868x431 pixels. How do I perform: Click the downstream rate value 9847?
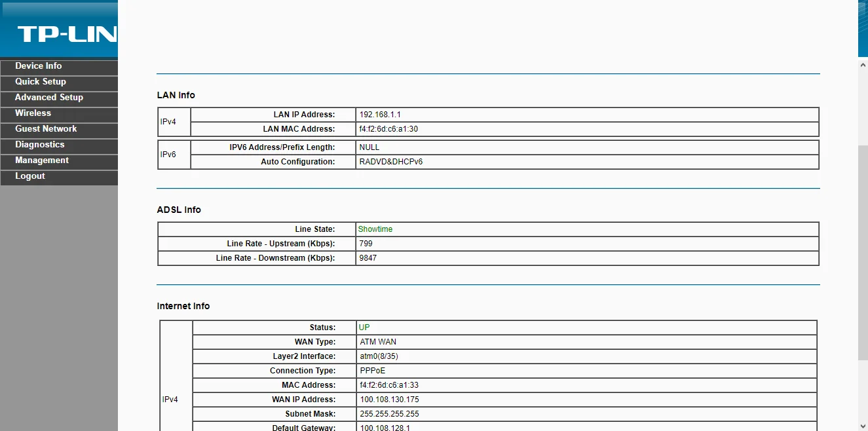coord(368,258)
